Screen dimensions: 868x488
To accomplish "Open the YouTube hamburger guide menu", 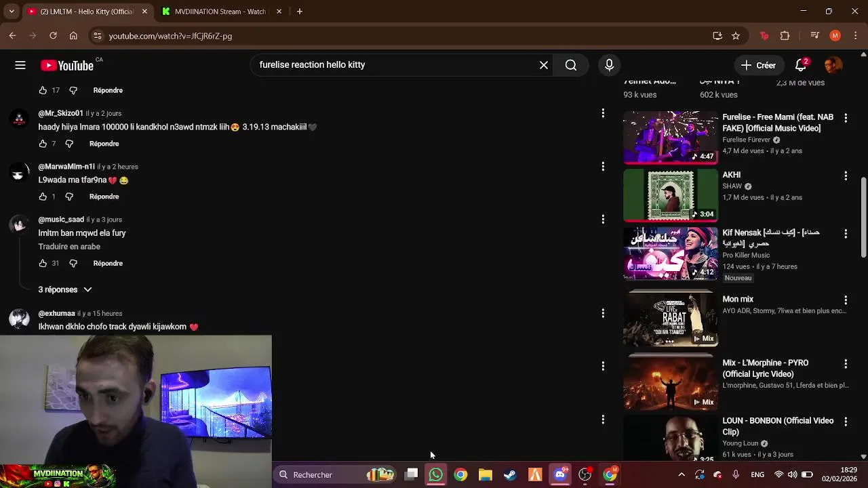I will point(20,65).
